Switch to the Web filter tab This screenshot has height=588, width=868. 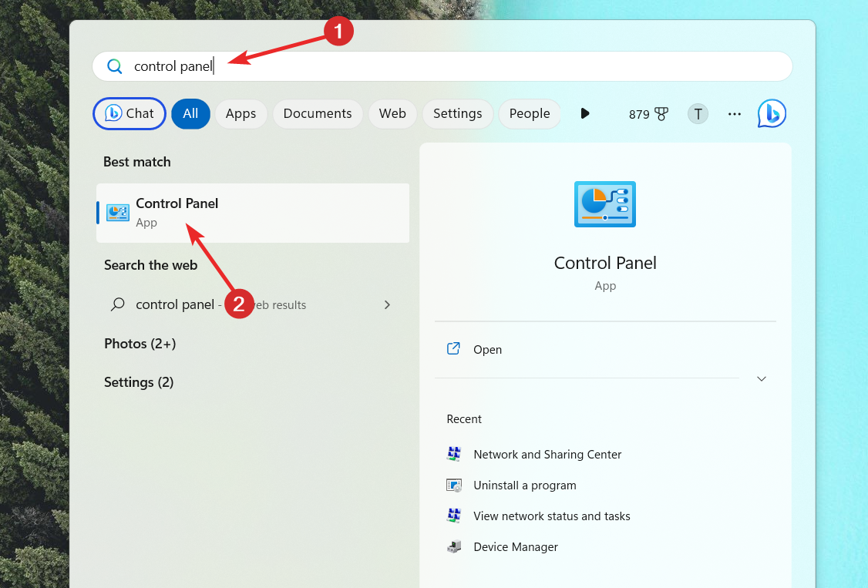tap(392, 114)
